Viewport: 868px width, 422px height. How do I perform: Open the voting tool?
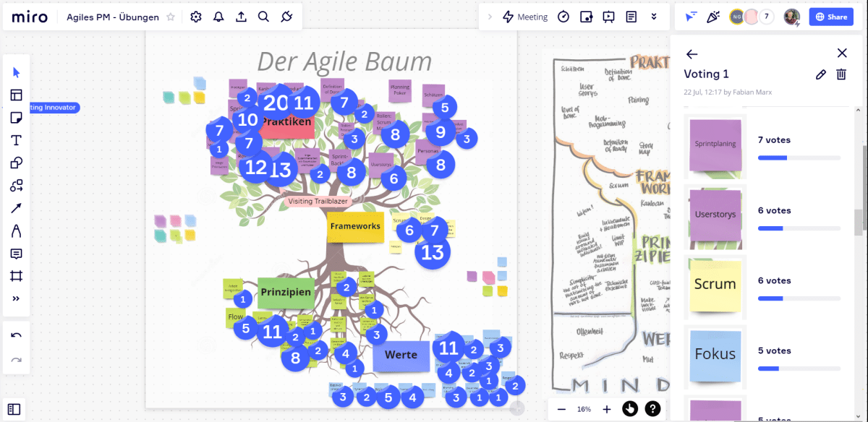587,17
